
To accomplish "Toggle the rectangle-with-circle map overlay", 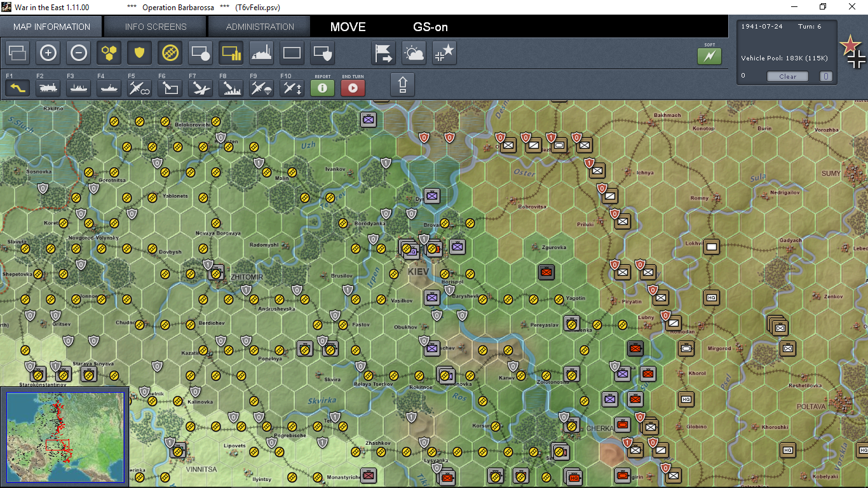I will 200,53.
